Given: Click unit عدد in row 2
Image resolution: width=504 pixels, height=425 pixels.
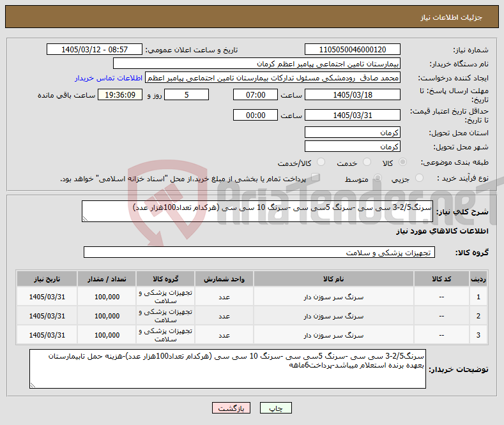Looking at the screenshot, I should (224, 316).
